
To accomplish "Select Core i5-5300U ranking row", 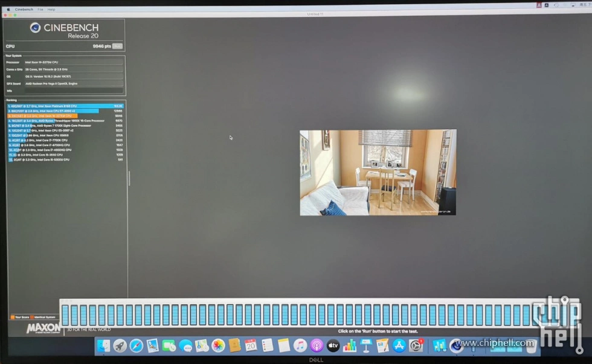I will [x=66, y=159].
